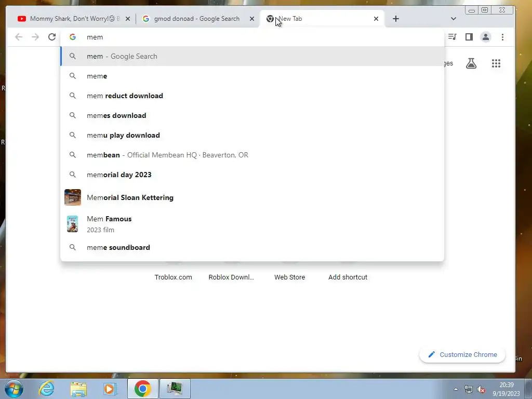Click the browser back arrow
Screen dimensions: 532x399
click(x=19, y=37)
